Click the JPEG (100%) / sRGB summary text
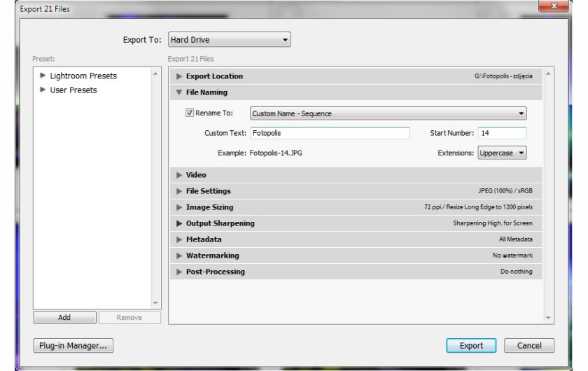The image size is (588, 371). coord(505,190)
